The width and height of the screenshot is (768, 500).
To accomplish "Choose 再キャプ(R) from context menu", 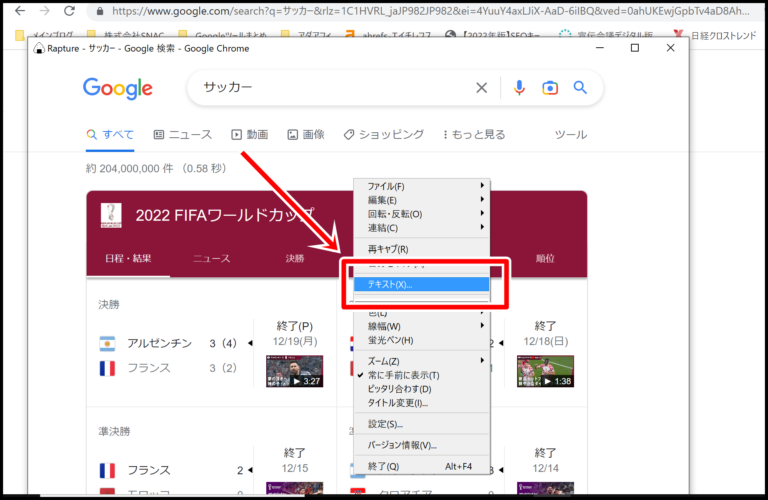I will [x=422, y=249].
